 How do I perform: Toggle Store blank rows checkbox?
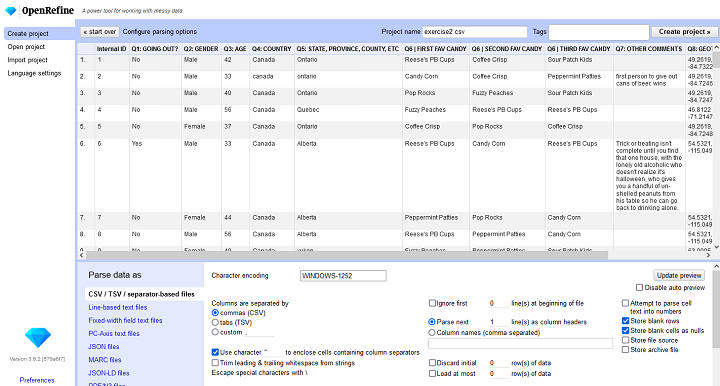pos(625,321)
